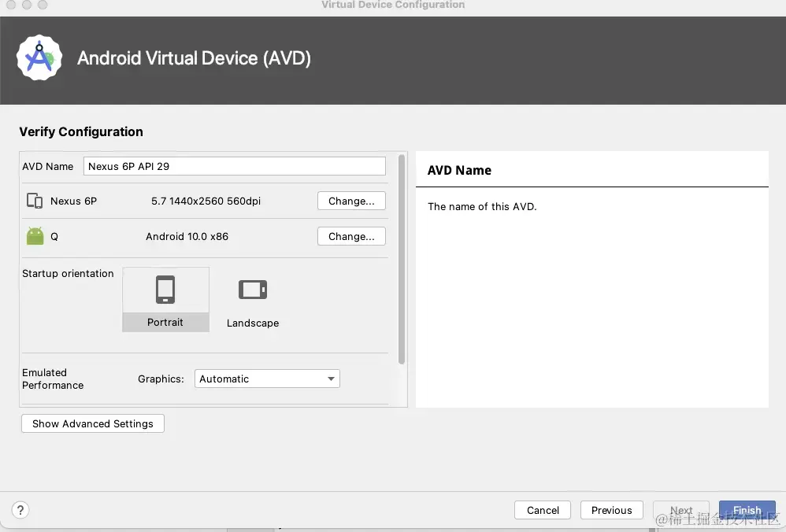Click the Nexus 6P device icon

coord(35,201)
